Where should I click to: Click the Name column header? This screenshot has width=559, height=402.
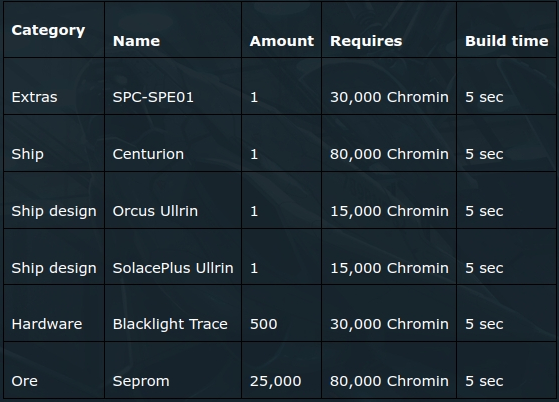(x=136, y=41)
